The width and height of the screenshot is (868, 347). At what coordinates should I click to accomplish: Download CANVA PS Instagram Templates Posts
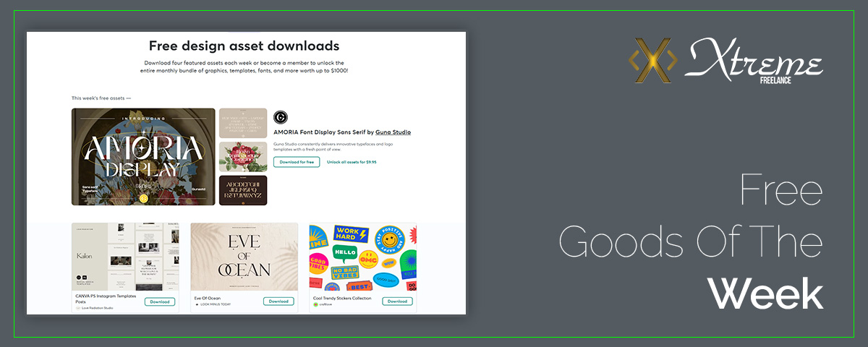coord(160,301)
